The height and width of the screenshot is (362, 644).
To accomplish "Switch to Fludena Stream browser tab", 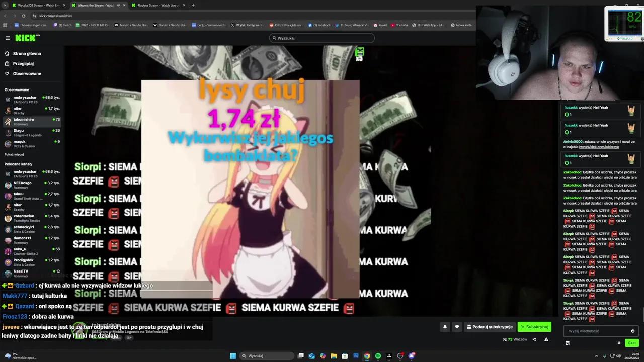I will (158, 5).
